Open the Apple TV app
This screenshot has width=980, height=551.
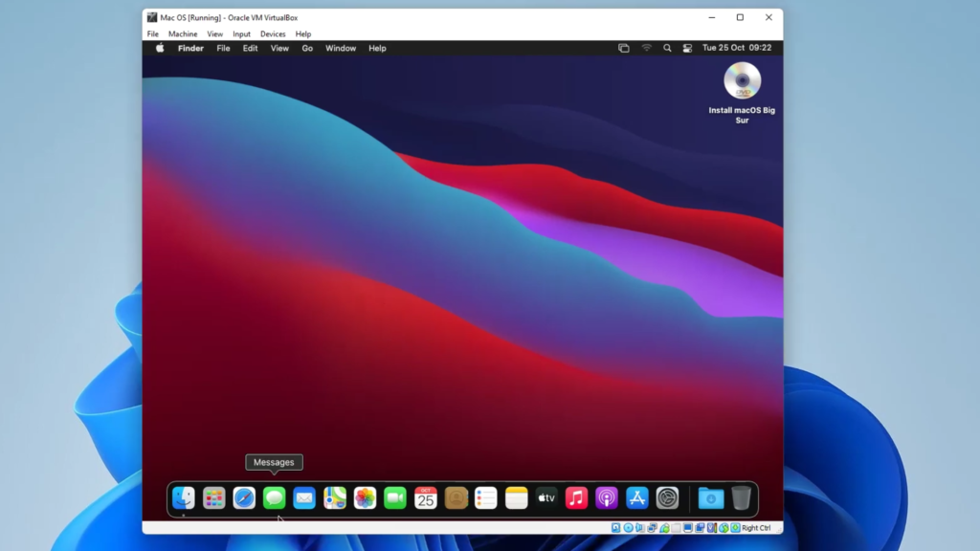point(546,497)
